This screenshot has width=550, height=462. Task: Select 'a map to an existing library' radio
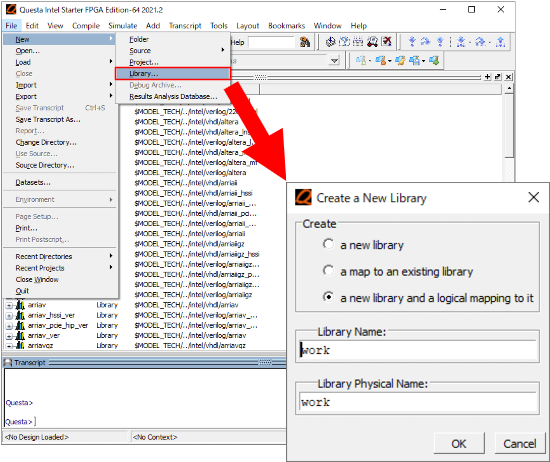[328, 271]
